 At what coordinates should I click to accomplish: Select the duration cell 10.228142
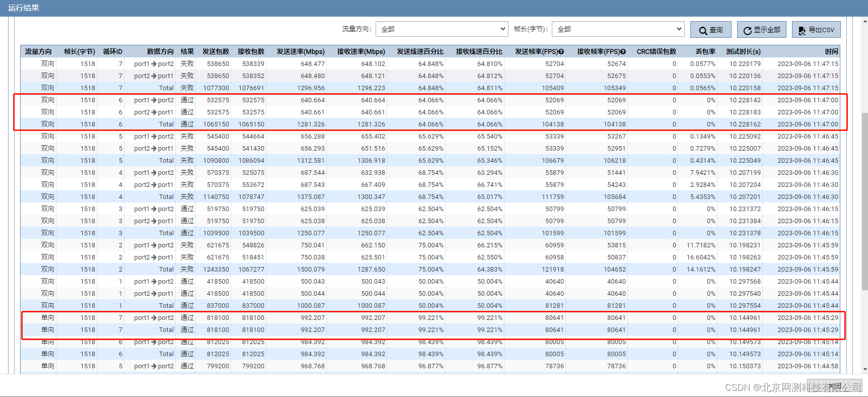(x=745, y=100)
